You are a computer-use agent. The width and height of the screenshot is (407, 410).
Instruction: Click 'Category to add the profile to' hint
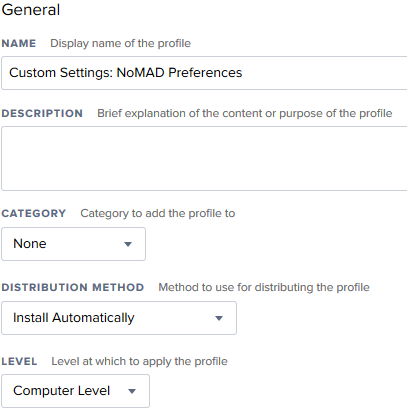tap(158, 213)
